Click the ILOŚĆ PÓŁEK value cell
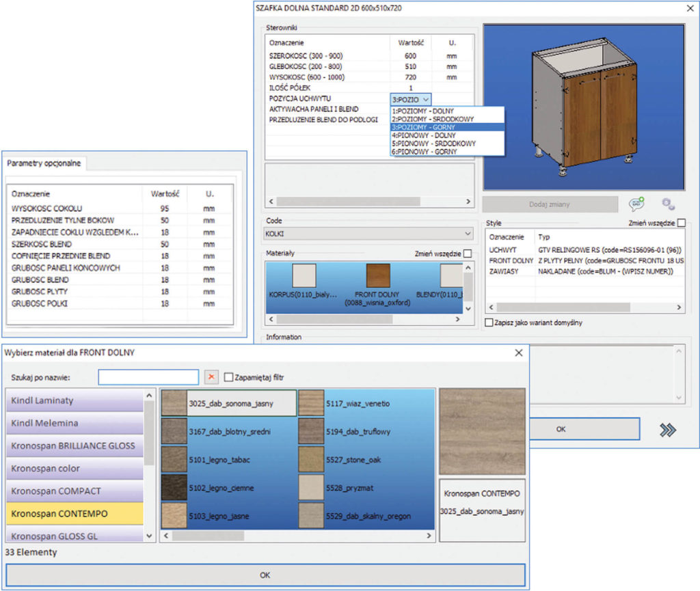Viewport: 700px width, 591px height. tap(410, 88)
